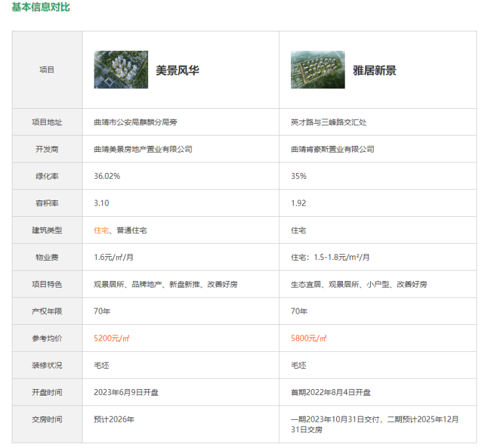This screenshot has width=485, height=448.
Task: Select the 项目 row label at top
Action: point(47,70)
